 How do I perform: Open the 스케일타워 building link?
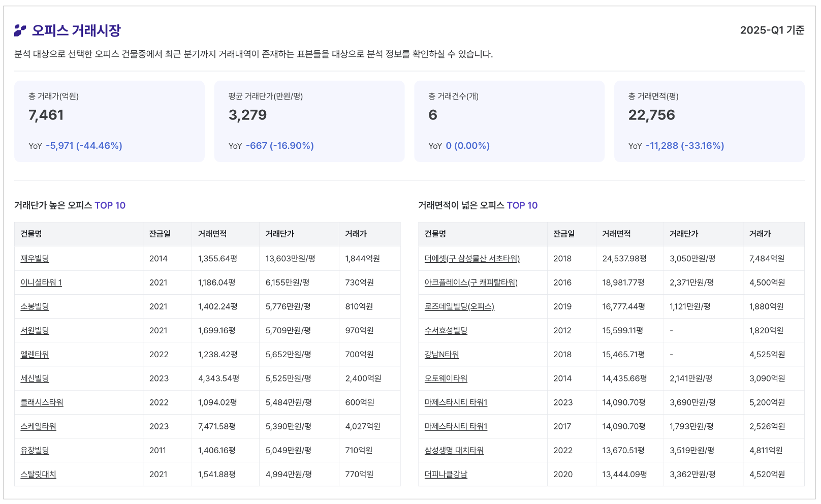coord(38,426)
